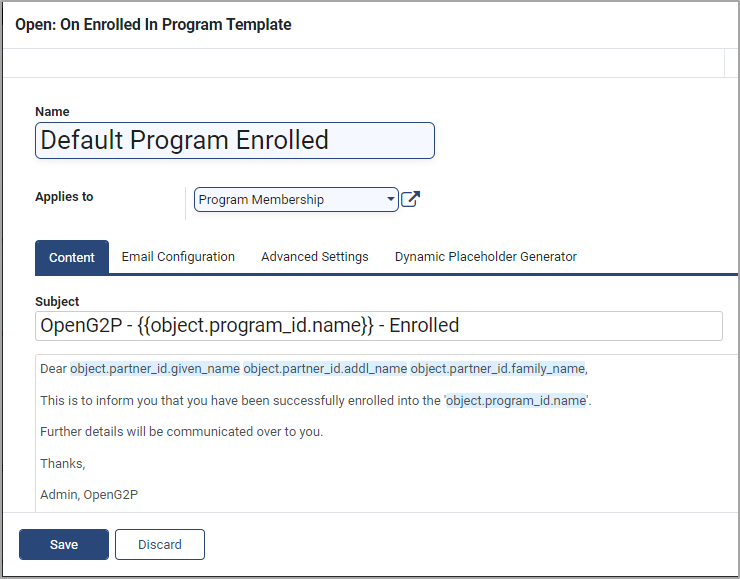
Task: Click the 'Admin, OpenG2P' signature line
Action: (x=89, y=495)
